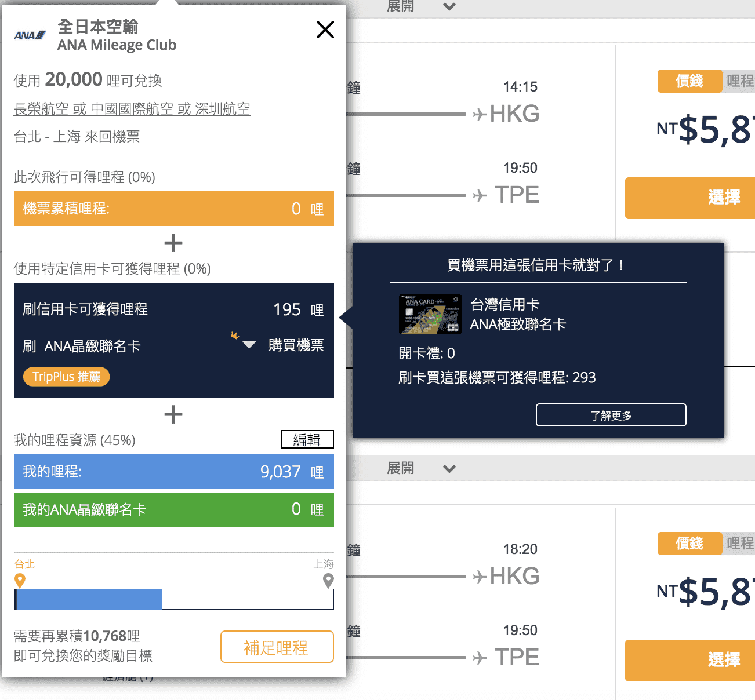Viewport: 755px width, 700px height.
Task: Open the 長榮航空 或 中國國際航空 或 深圳航空 link
Action: pos(132,108)
